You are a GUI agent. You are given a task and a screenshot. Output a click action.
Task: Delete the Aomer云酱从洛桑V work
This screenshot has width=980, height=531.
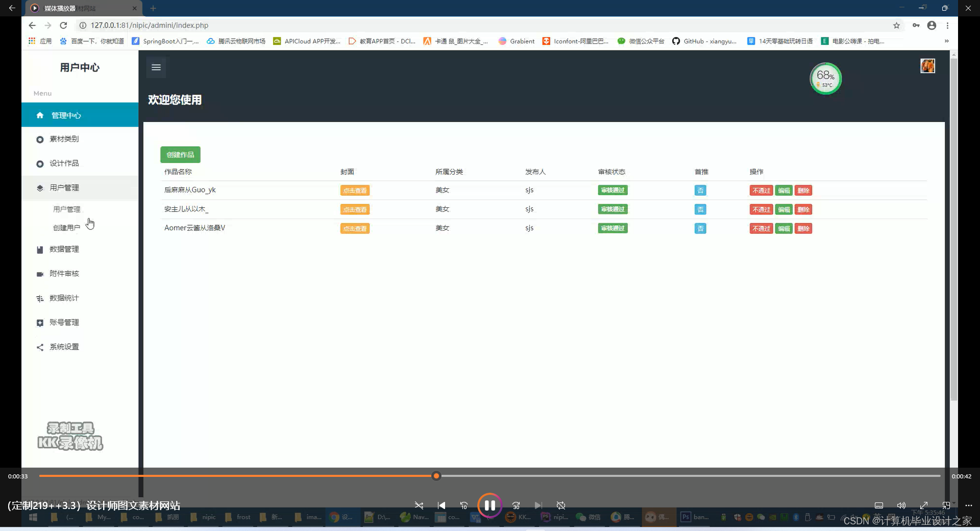(803, 228)
